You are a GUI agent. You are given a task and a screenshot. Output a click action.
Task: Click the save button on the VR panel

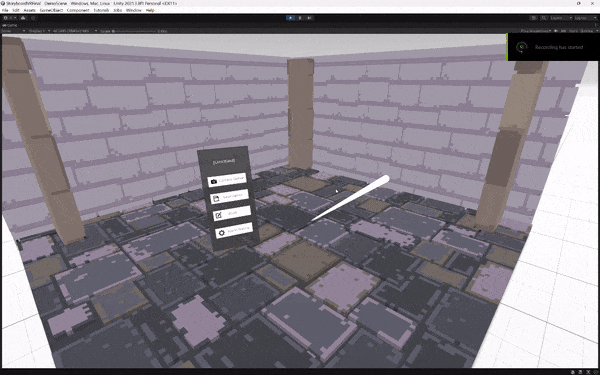[x=230, y=197]
